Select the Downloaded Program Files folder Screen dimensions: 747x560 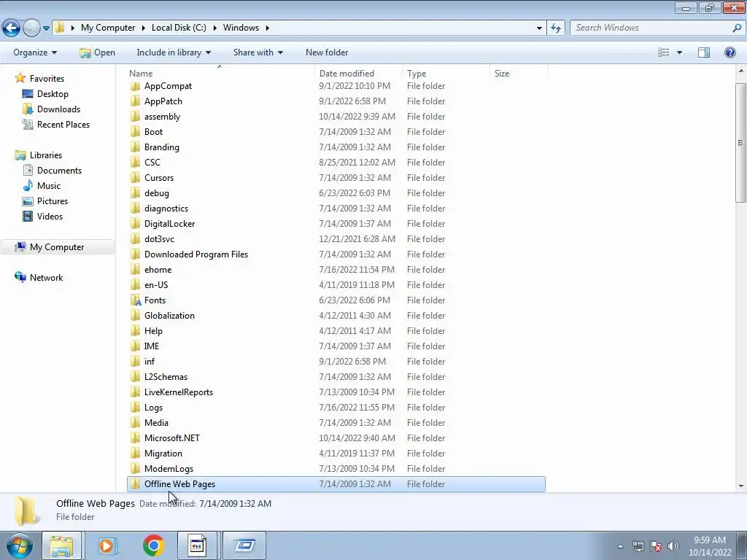coord(196,254)
